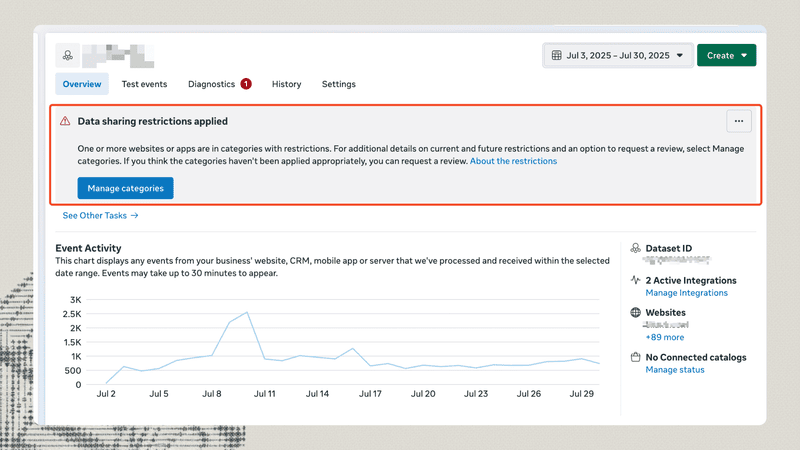Image resolution: width=800 pixels, height=450 pixels.
Task: Open the green Create dropdown button
Action: [727, 55]
